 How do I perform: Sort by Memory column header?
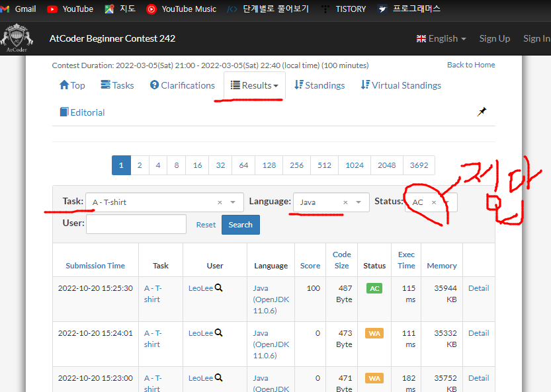(x=442, y=266)
